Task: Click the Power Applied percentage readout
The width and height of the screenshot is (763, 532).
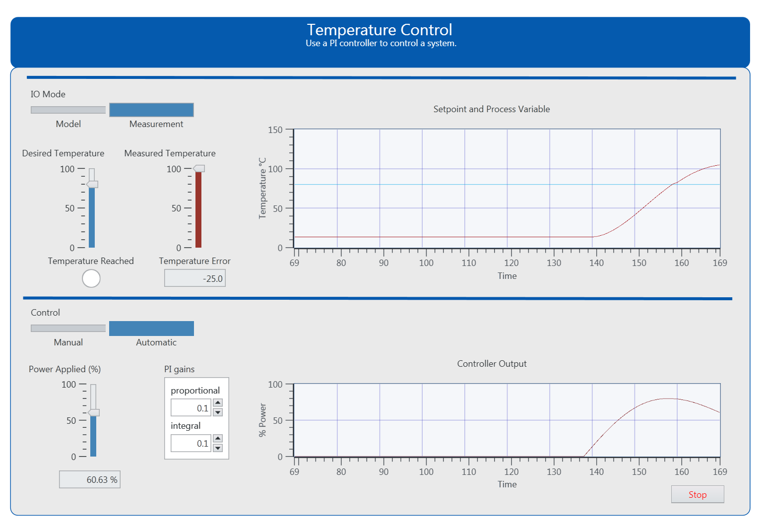Action: click(x=90, y=479)
